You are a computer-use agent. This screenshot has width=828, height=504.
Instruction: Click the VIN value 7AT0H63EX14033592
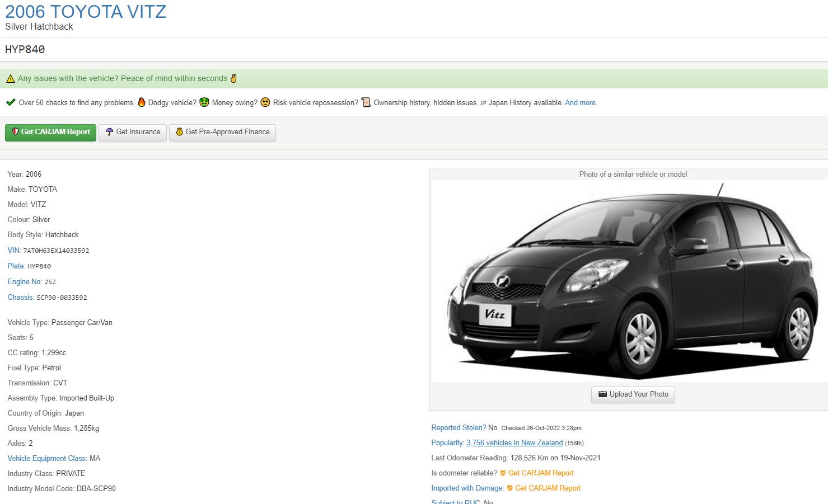(56, 251)
